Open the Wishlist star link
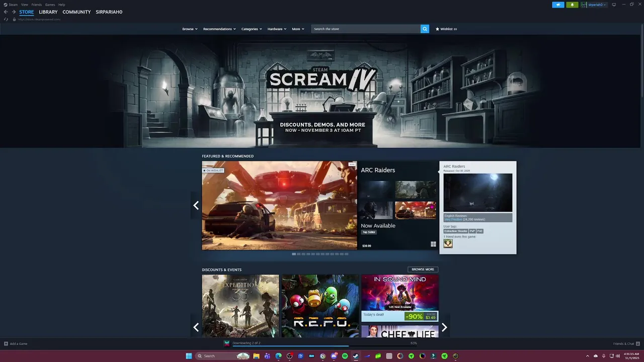644x362 pixels. pos(446,29)
